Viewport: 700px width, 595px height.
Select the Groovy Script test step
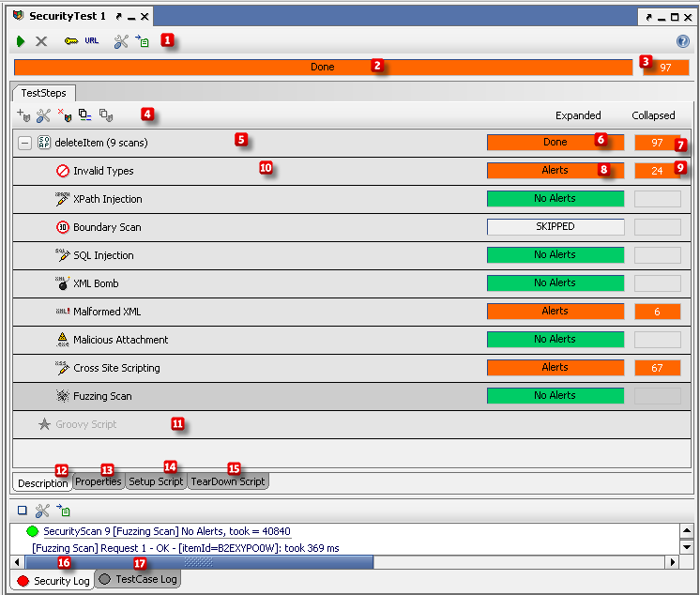pyautogui.click(x=352, y=424)
